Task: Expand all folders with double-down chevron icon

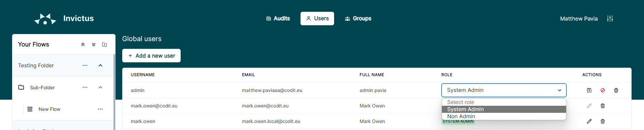Action: pyautogui.click(x=94, y=44)
